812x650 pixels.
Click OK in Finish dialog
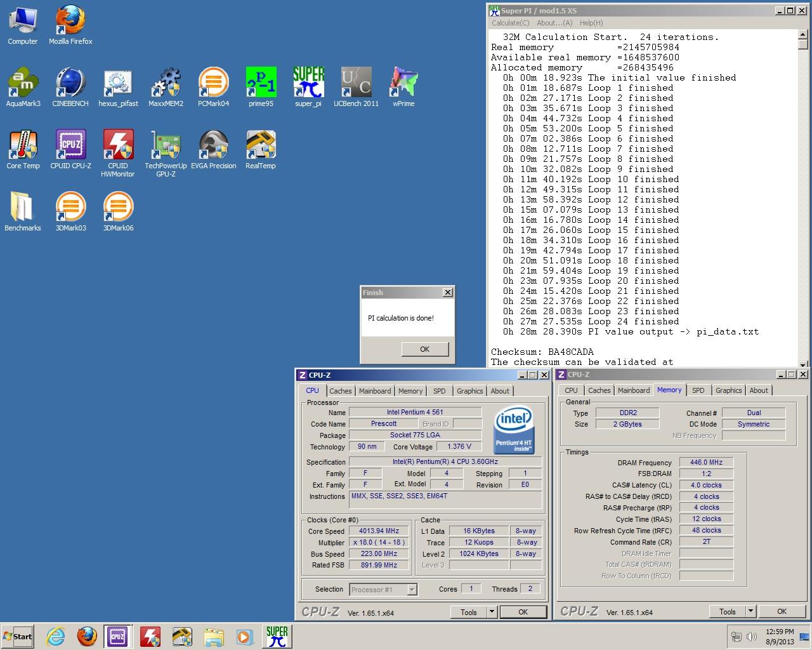pos(424,349)
